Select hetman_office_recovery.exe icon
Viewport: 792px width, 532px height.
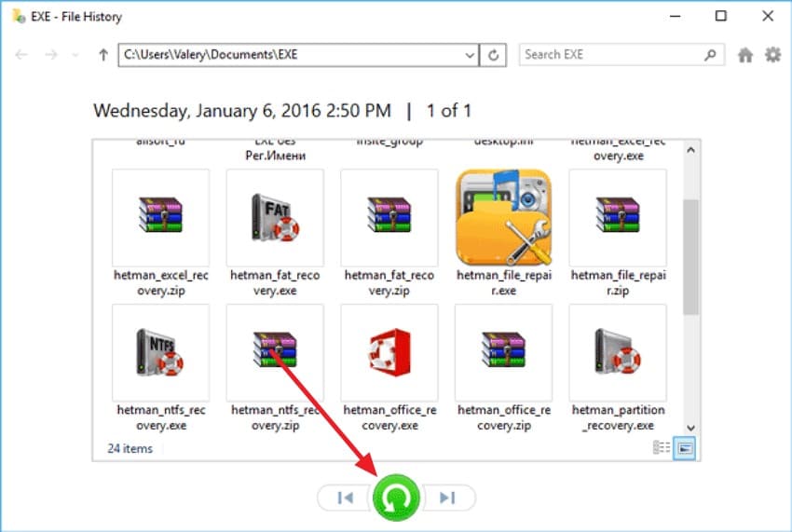click(x=389, y=352)
